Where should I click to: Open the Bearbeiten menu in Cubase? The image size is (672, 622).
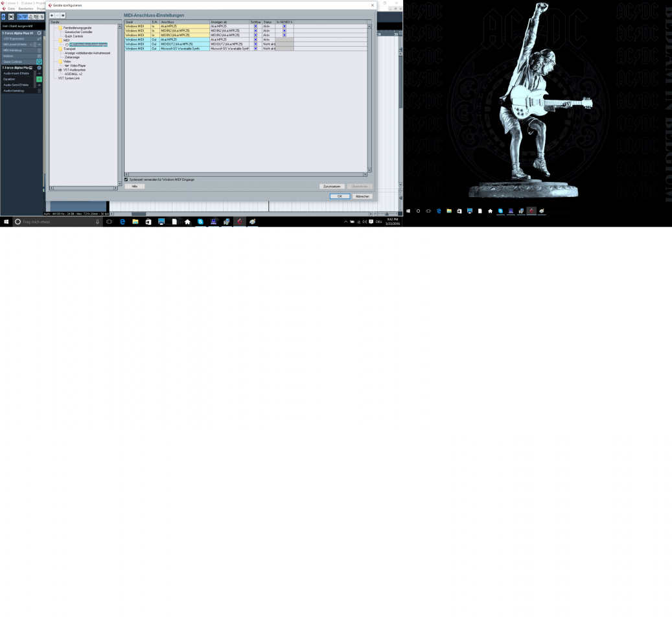coord(26,8)
